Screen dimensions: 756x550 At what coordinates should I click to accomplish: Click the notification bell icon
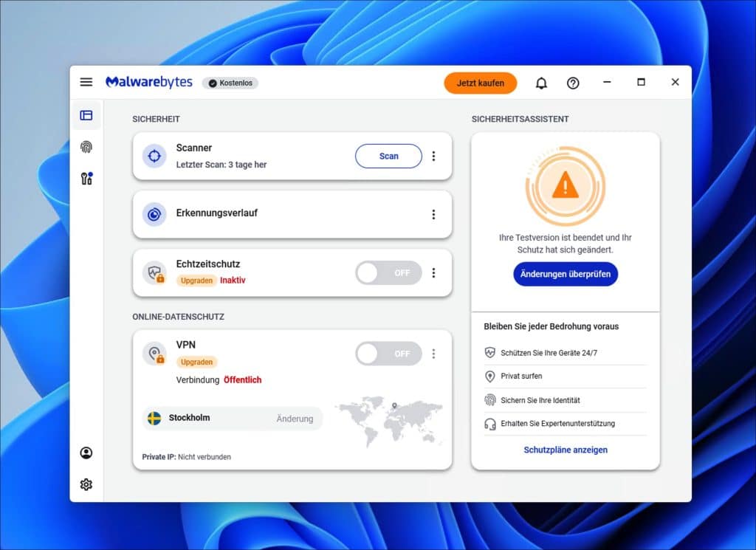[x=541, y=83]
